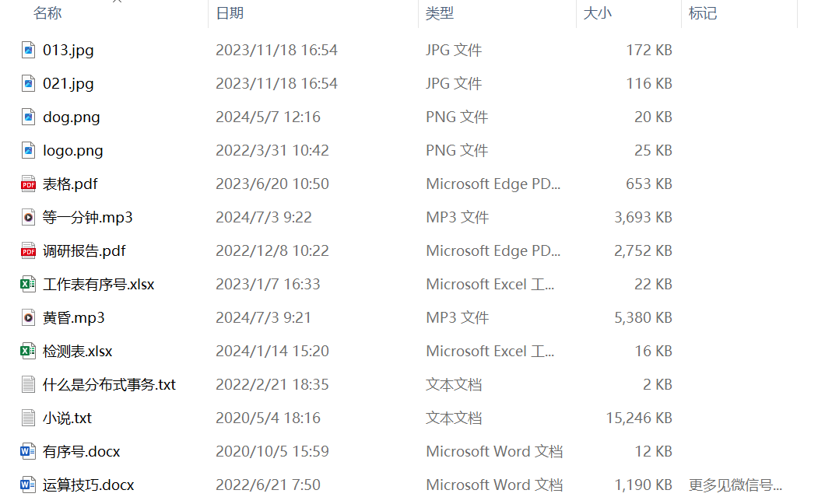Click the 标记 column header
Screen dimensions: 818x504
click(x=703, y=13)
